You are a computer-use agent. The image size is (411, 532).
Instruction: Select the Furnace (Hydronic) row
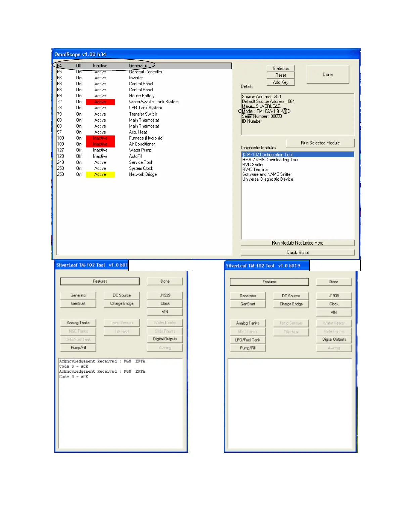tap(144, 138)
